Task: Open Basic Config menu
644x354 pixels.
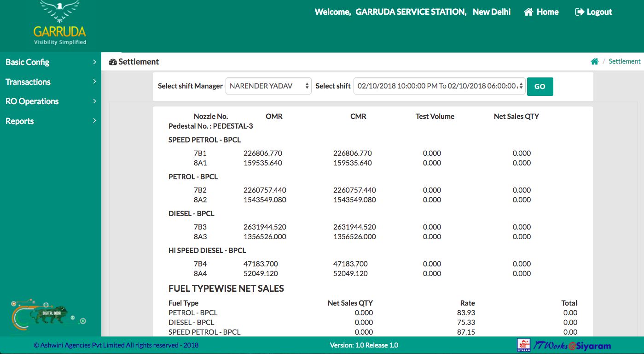Action: [x=51, y=62]
